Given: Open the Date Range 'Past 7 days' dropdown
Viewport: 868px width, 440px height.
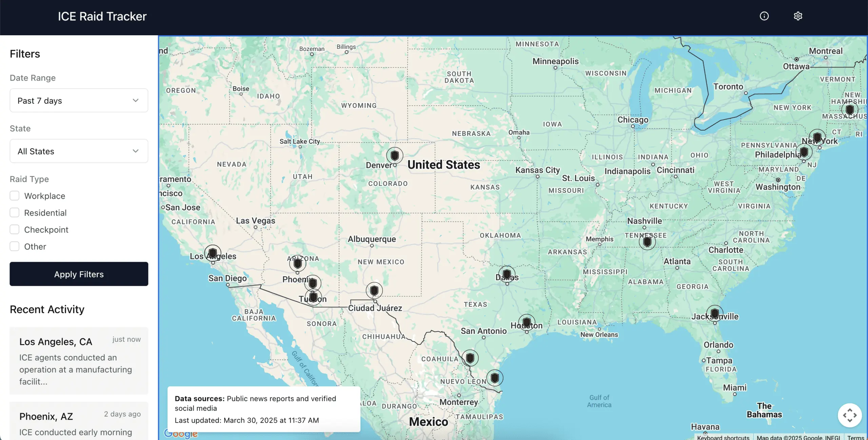Looking at the screenshot, I should 79,101.
